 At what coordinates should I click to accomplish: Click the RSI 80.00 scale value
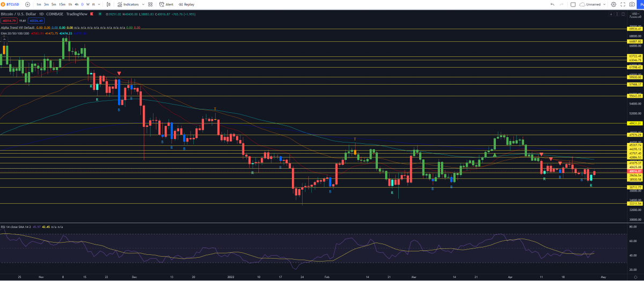click(x=633, y=227)
